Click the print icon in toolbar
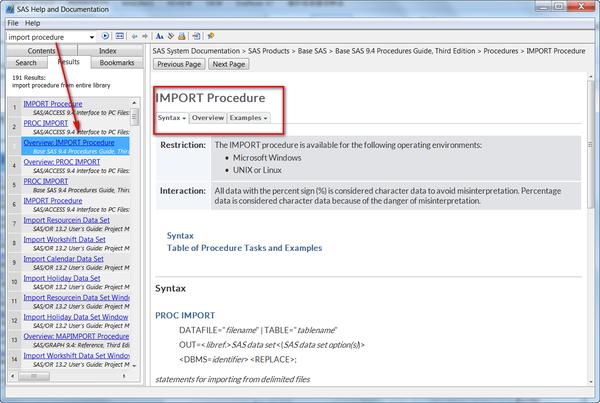The image size is (600, 403). point(182,36)
